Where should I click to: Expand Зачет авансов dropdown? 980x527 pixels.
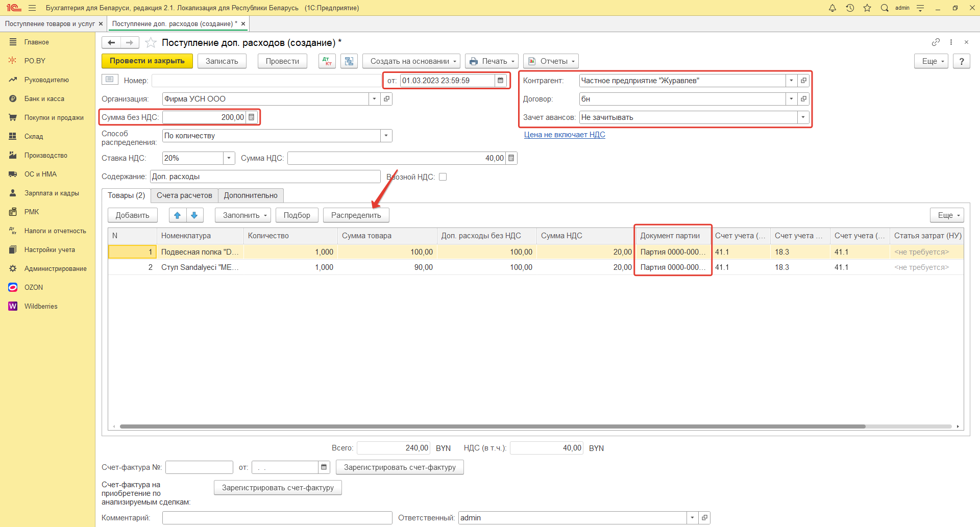tap(803, 117)
